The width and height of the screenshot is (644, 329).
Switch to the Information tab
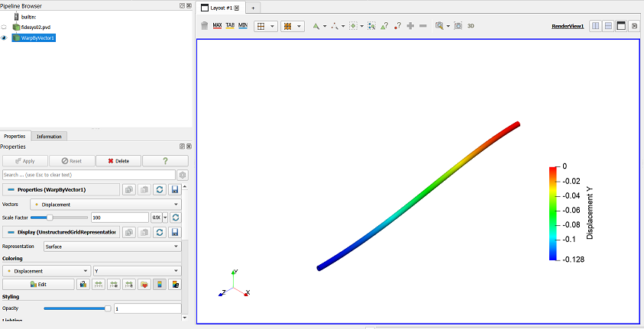click(x=49, y=136)
